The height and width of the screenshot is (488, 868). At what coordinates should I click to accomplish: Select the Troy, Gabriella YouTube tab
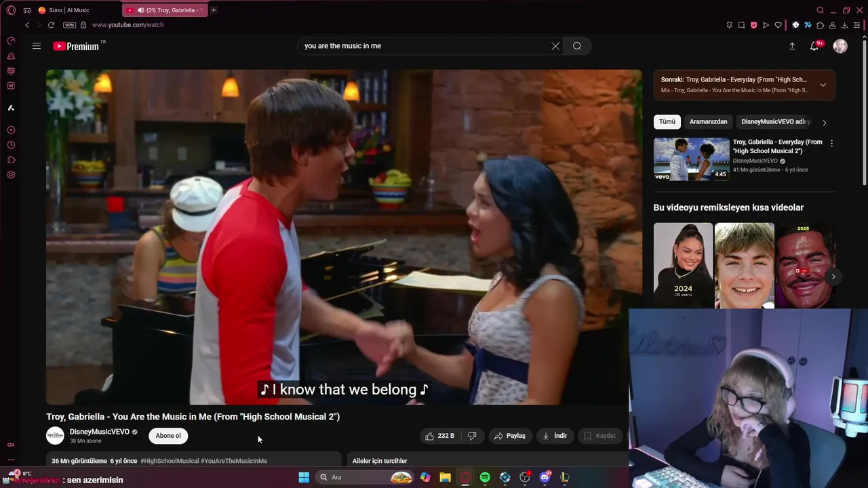click(x=165, y=10)
